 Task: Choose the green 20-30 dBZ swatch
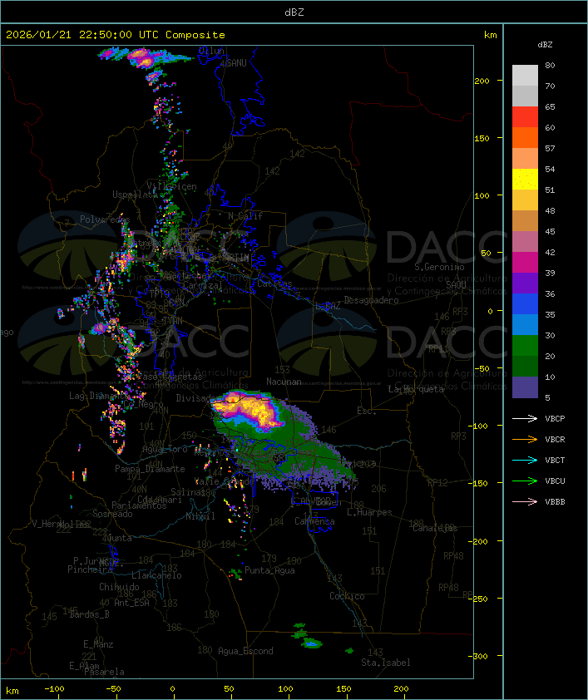click(525, 346)
